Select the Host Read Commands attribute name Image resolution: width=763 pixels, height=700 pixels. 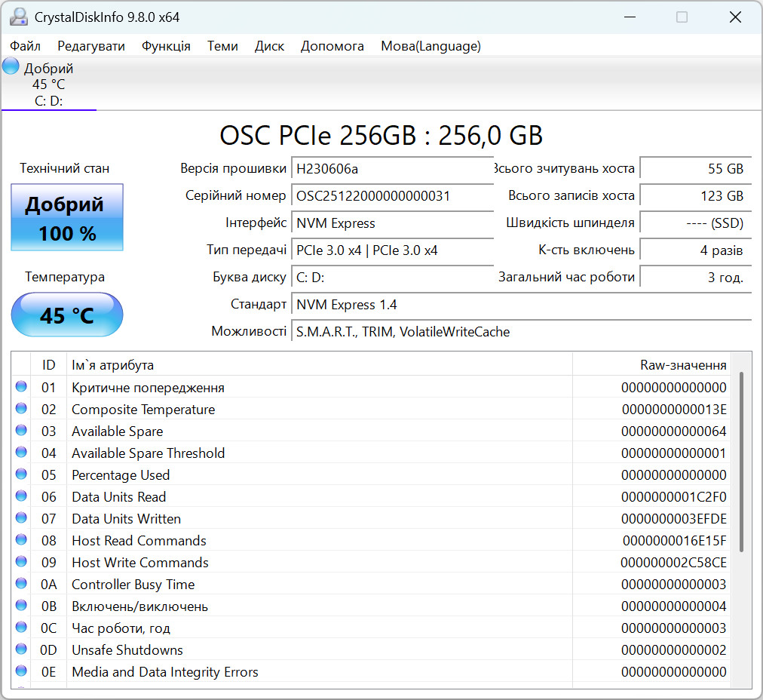(x=139, y=541)
